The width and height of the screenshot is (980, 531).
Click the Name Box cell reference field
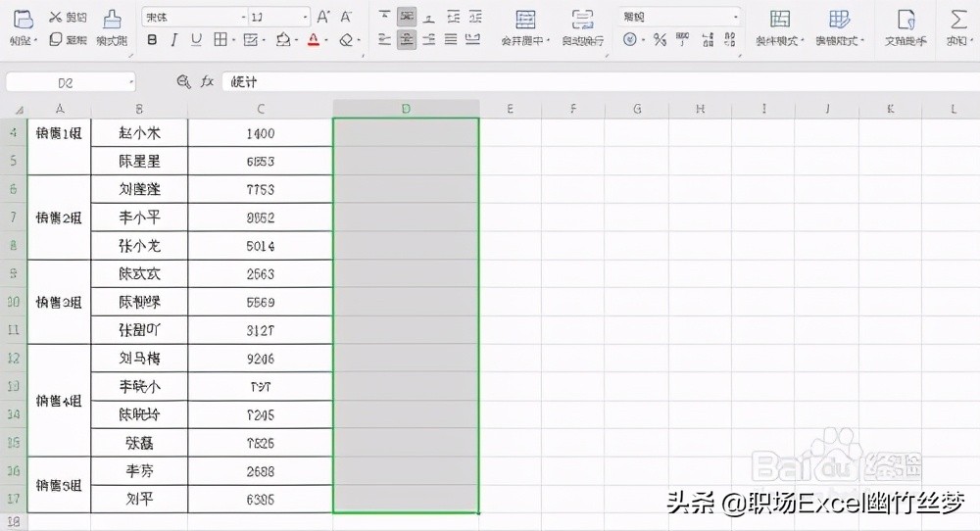(71, 82)
